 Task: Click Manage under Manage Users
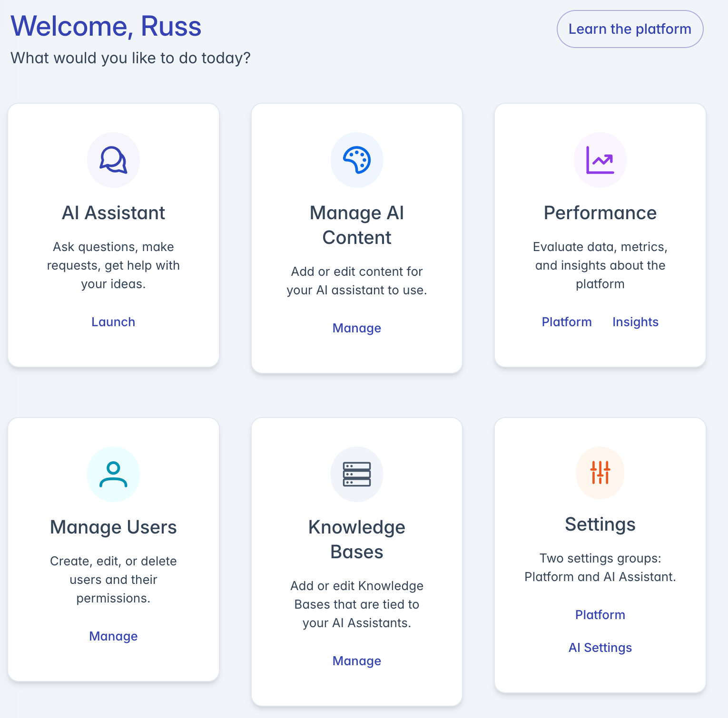113,636
